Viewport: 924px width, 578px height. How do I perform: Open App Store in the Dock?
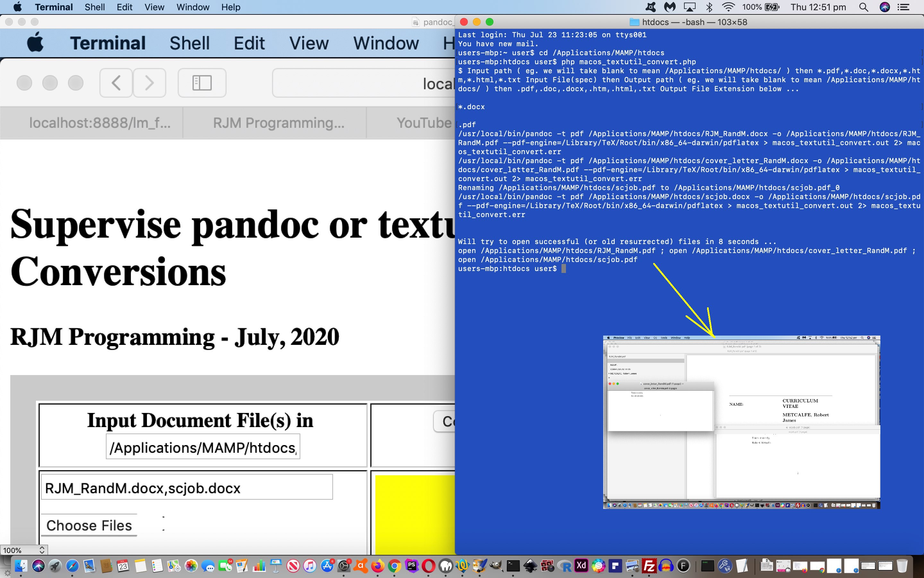(x=327, y=566)
